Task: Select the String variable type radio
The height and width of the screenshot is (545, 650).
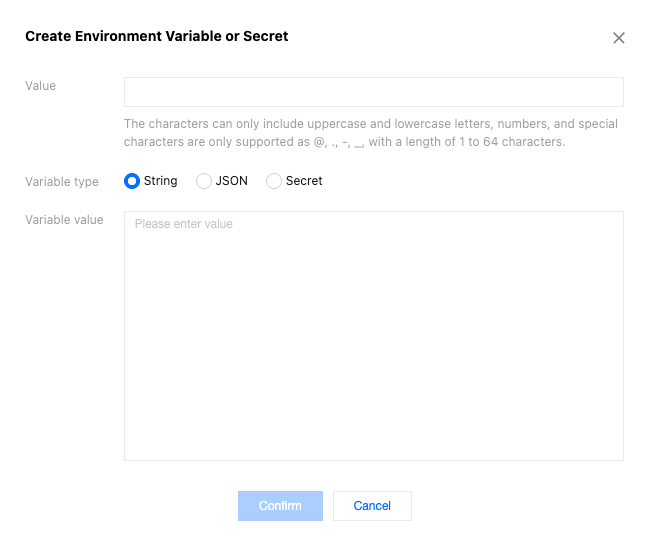Action: click(131, 181)
